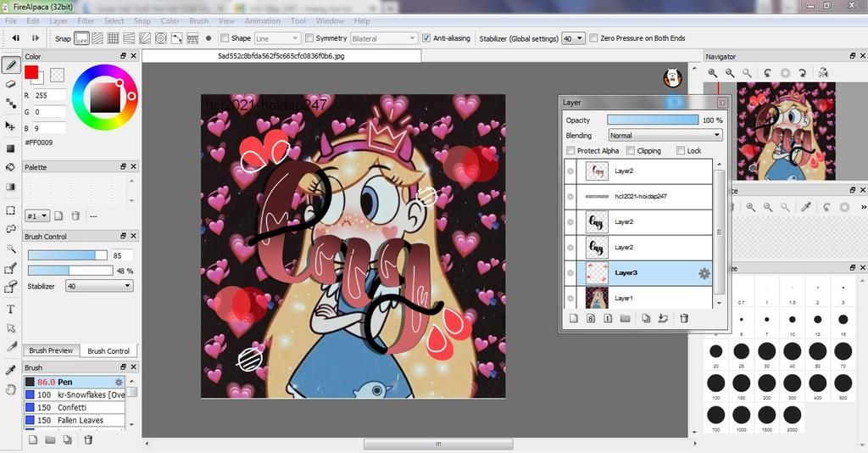
Task: Click the layer Opacity slider
Action: click(x=653, y=120)
